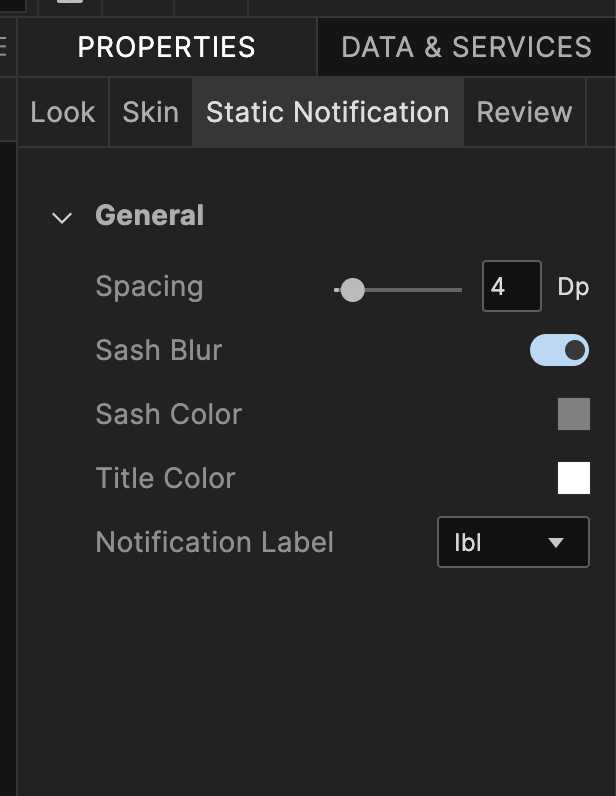Click the Sash Blur property label
The height and width of the screenshot is (796, 616).
pyautogui.click(x=159, y=351)
